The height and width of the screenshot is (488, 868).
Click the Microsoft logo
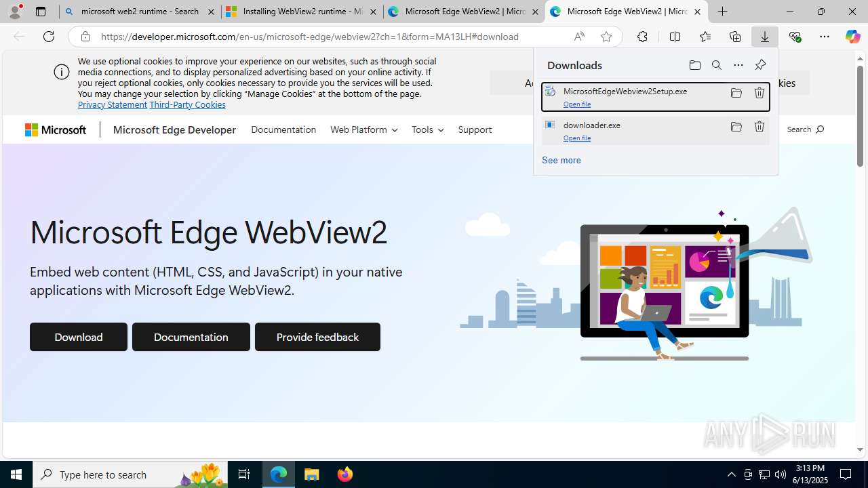point(56,129)
